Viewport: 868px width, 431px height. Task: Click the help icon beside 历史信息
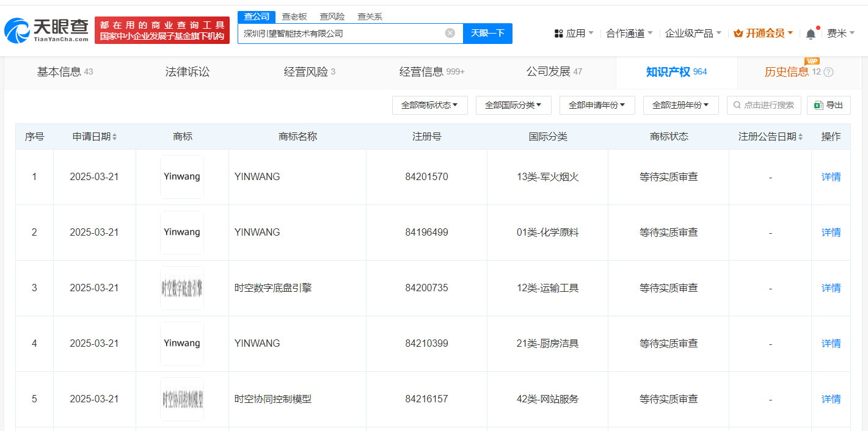pyautogui.click(x=828, y=73)
